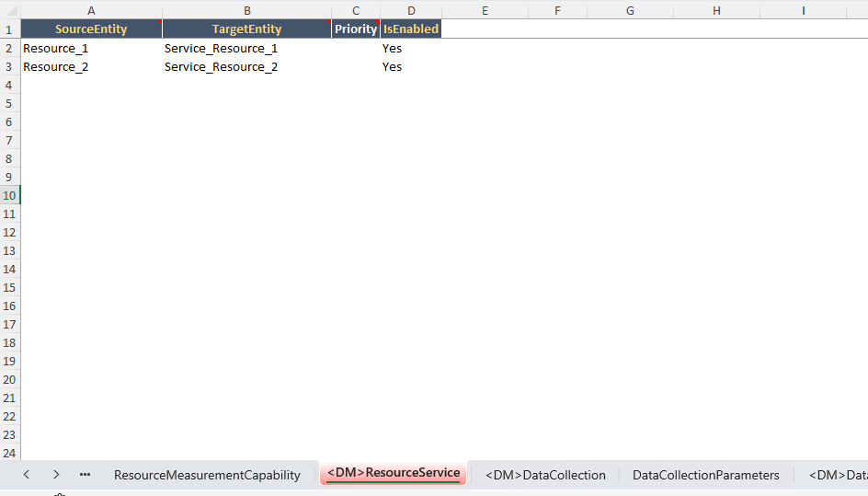The width and height of the screenshot is (868, 496).
Task: Select row 24 header
Action: (x=9, y=453)
